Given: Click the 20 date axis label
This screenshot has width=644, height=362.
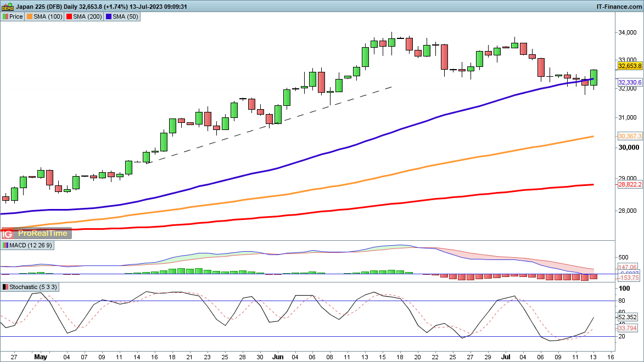Looking at the screenshot, I should click(418, 357).
